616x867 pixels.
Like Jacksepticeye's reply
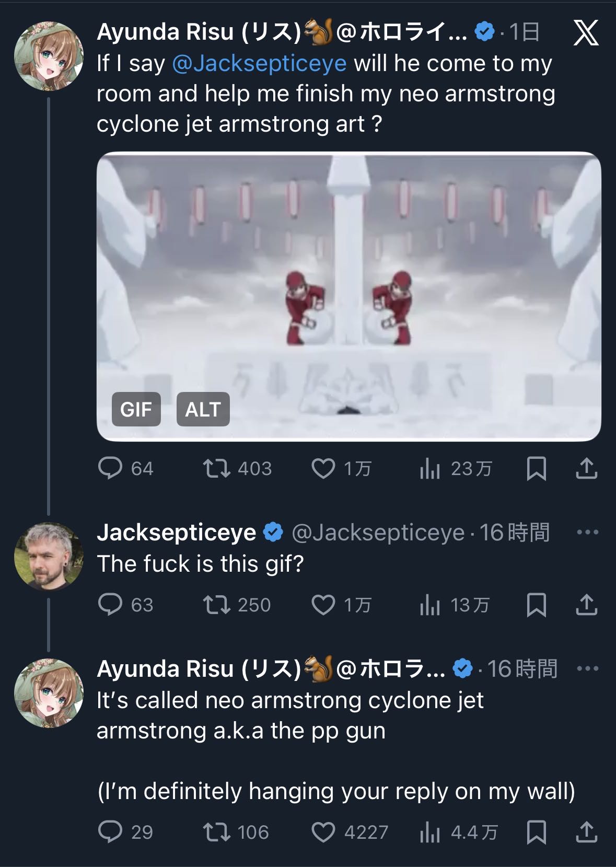(x=323, y=605)
